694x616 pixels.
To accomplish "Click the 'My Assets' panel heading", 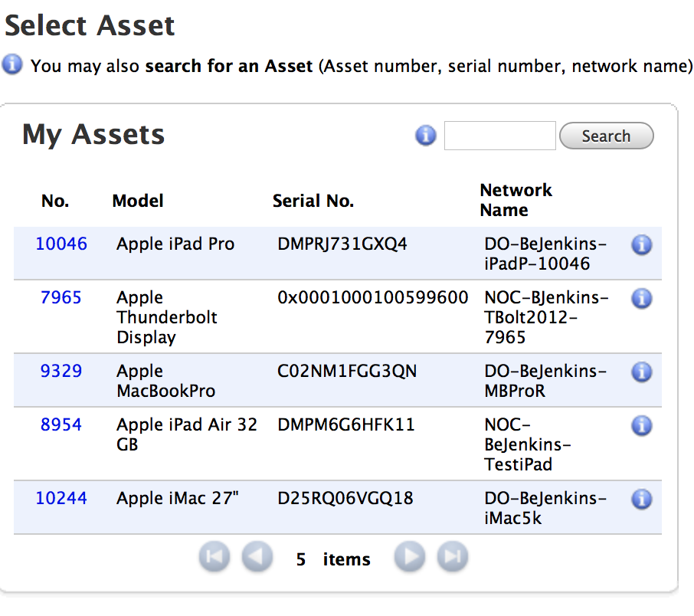I will [93, 135].
